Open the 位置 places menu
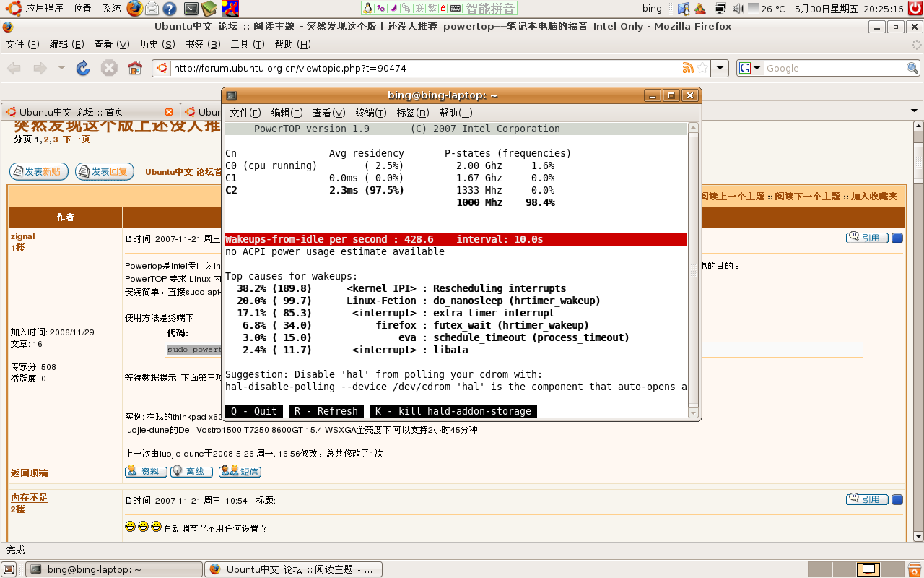Viewport: 924px width, 578px height. (x=82, y=9)
